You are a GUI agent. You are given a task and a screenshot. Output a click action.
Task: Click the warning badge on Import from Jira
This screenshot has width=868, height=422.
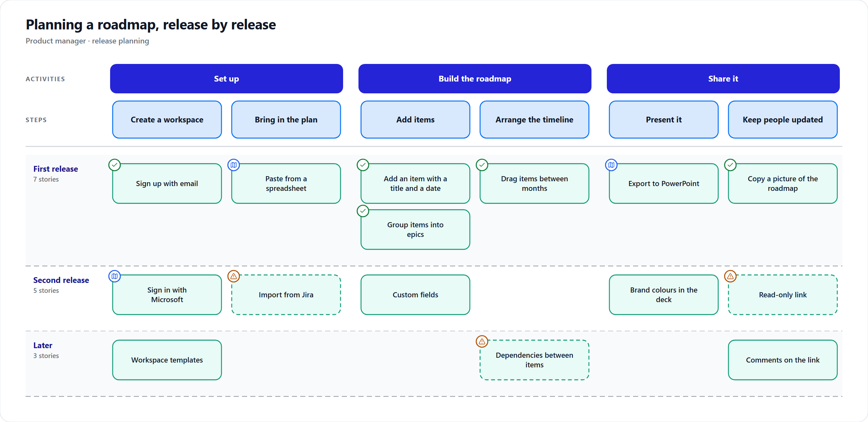click(234, 276)
